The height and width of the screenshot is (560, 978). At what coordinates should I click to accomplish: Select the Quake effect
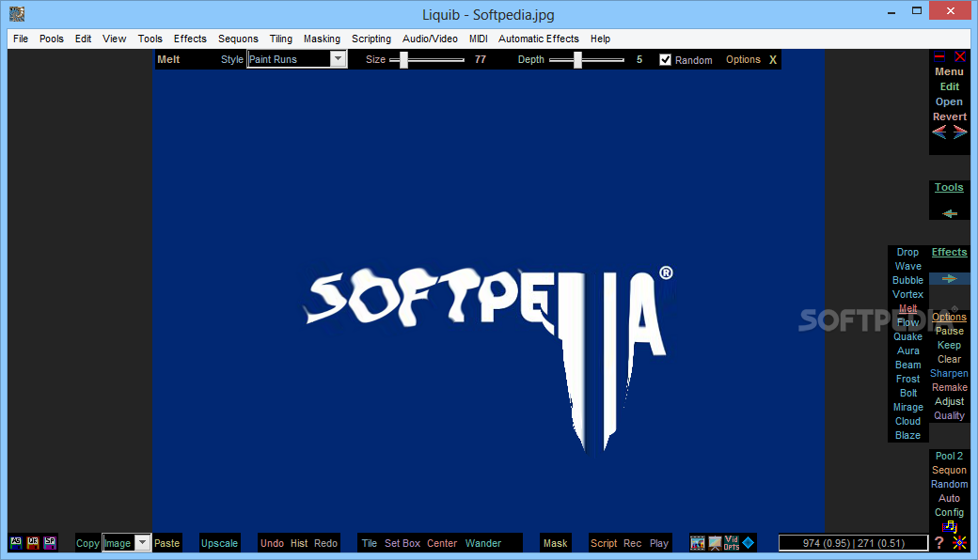tap(907, 336)
